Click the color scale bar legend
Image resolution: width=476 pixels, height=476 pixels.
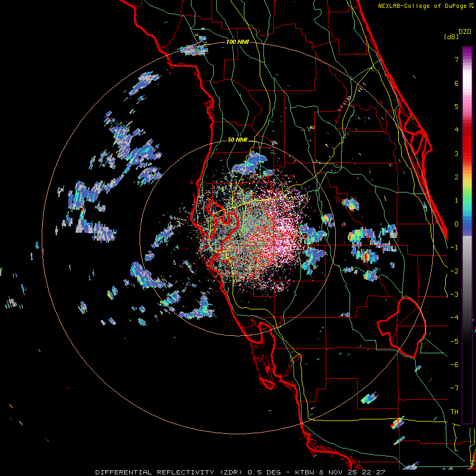(x=467, y=235)
